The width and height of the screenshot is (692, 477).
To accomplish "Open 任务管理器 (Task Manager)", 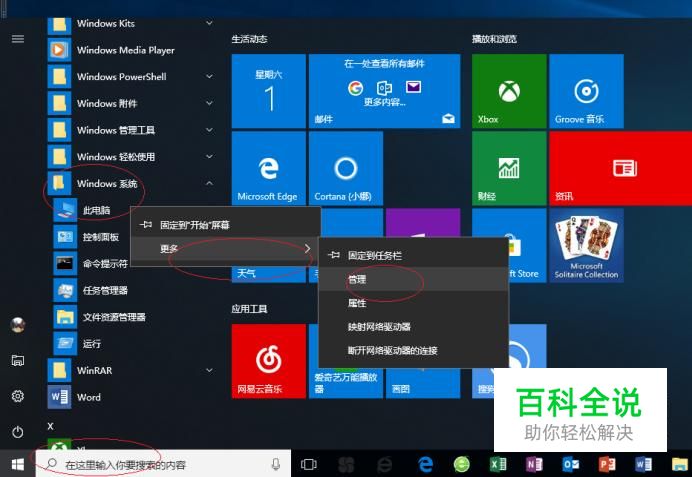I will (x=132, y=290).
